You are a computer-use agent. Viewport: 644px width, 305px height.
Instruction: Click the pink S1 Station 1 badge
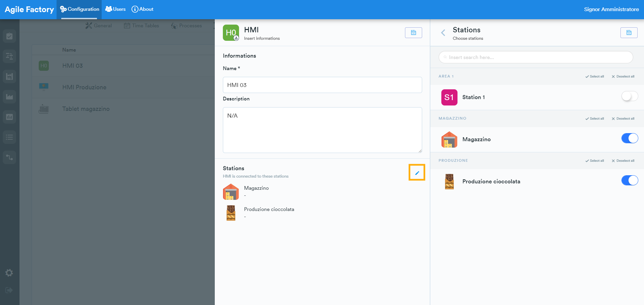[449, 97]
